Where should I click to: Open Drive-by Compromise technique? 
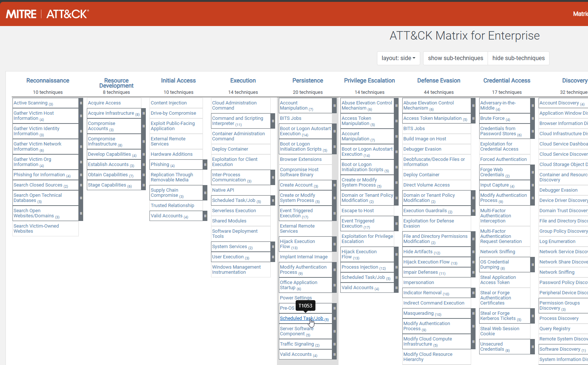(x=173, y=113)
